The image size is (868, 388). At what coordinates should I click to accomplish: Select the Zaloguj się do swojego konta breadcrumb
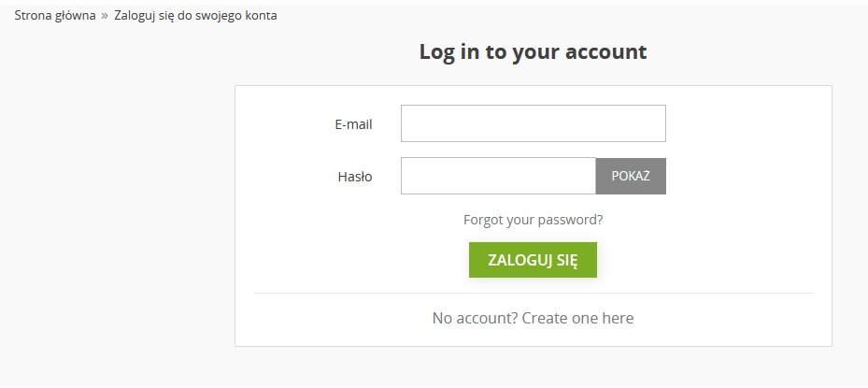pos(195,16)
